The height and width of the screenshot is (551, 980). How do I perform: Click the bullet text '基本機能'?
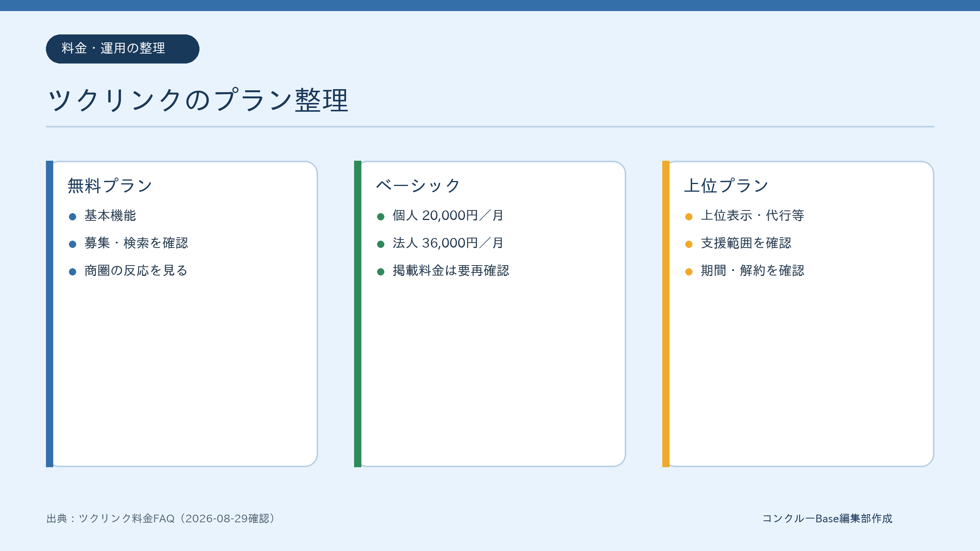click(x=110, y=215)
